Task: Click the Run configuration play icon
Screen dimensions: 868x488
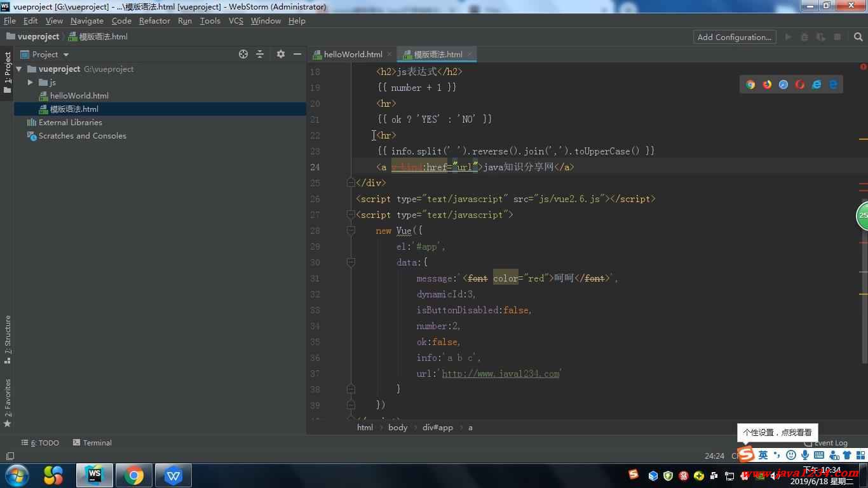Action: click(788, 37)
